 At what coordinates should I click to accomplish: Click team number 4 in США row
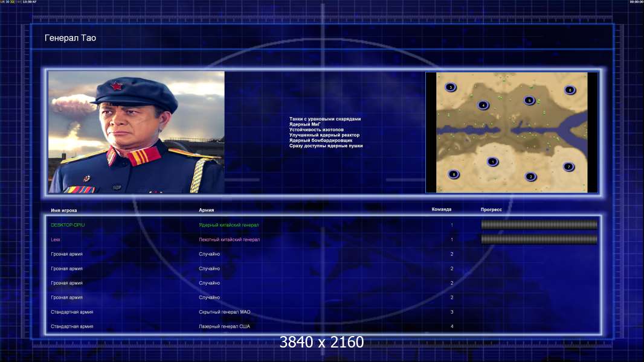click(x=452, y=326)
